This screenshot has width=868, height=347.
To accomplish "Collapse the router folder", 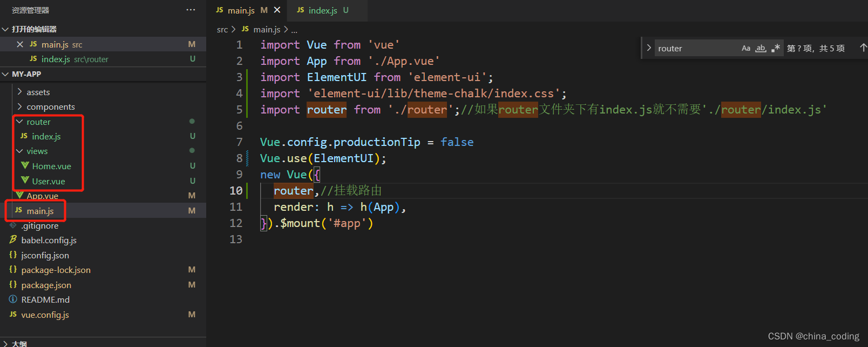I will point(20,122).
